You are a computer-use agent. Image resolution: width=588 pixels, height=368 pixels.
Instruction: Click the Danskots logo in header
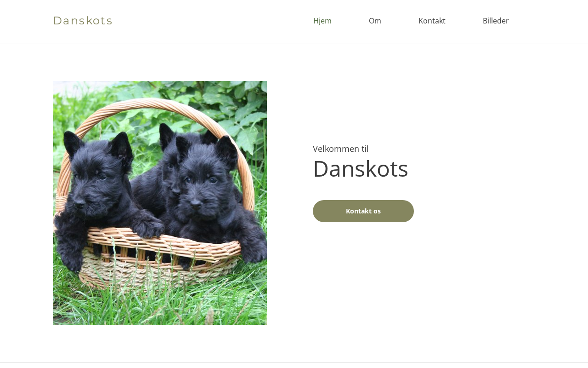(x=83, y=21)
